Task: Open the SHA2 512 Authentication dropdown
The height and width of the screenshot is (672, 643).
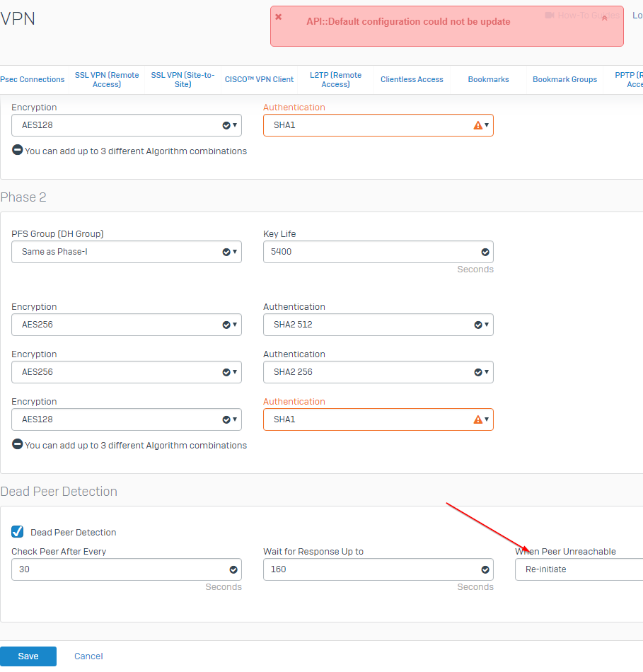Action: tap(378, 325)
